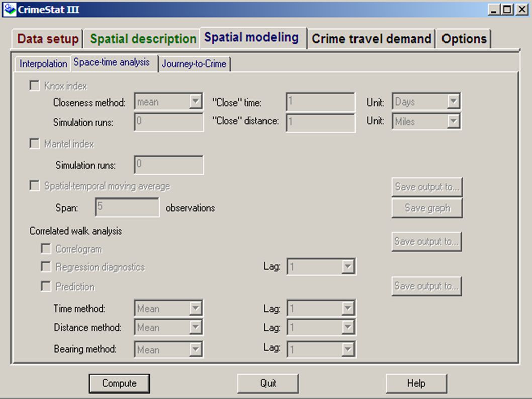This screenshot has width=532, height=399.
Task: Open the Options tab
Action: [464, 39]
